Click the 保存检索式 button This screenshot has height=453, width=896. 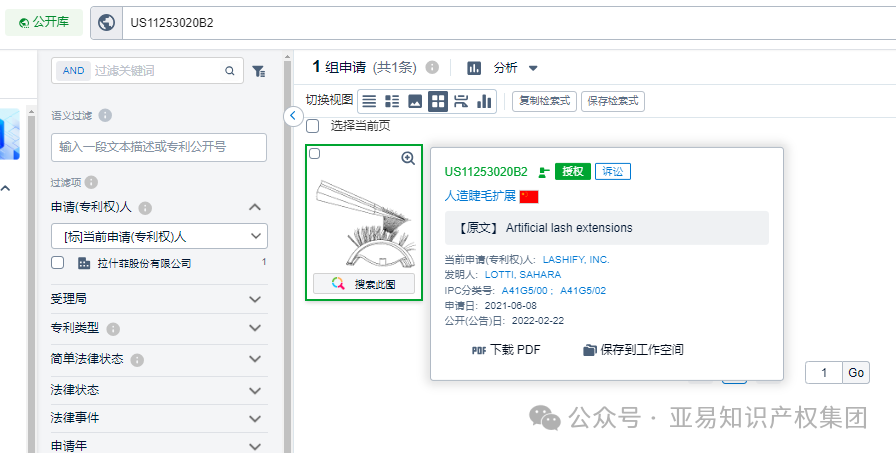[613, 101]
